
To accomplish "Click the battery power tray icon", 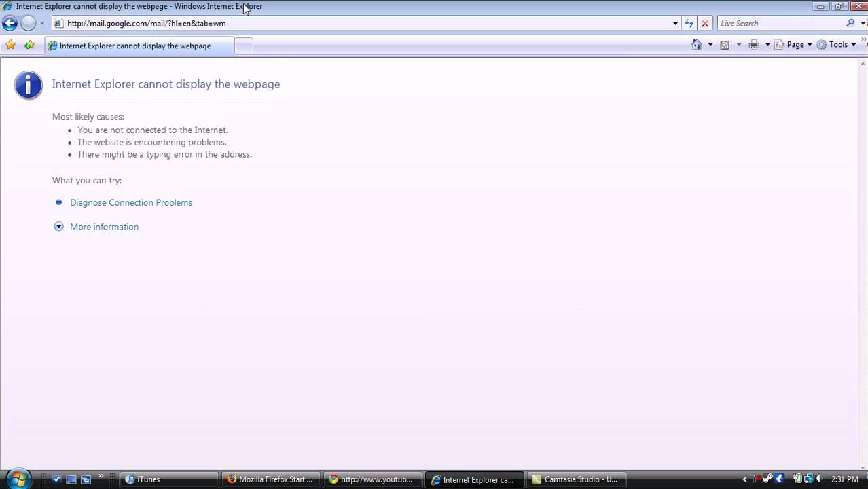I will tap(797, 479).
